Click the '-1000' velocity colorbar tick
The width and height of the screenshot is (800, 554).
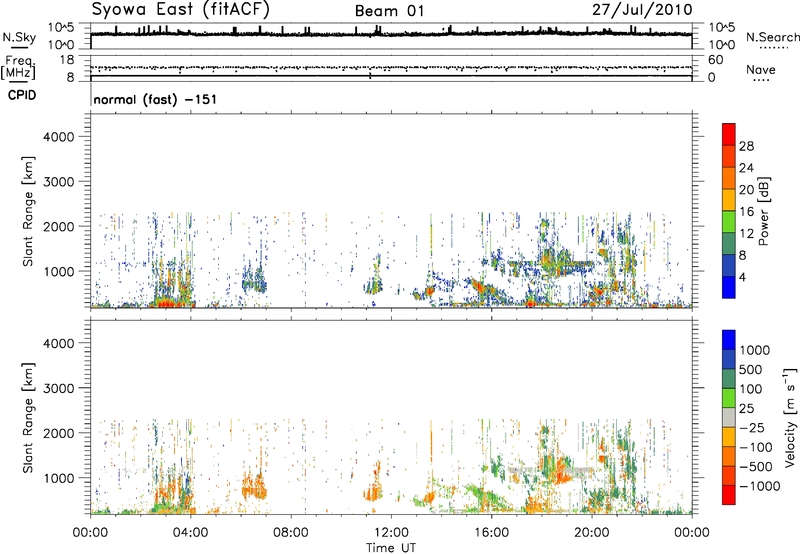(x=760, y=486)
